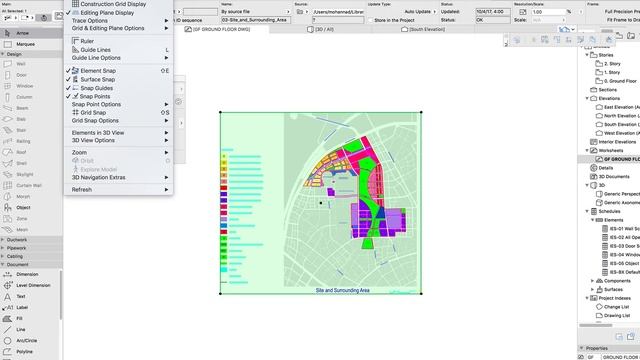Image resolution: width=640 pixels, height=360 pixels.
Task: Open Trace Options submenu
Action: pos(118,20)
